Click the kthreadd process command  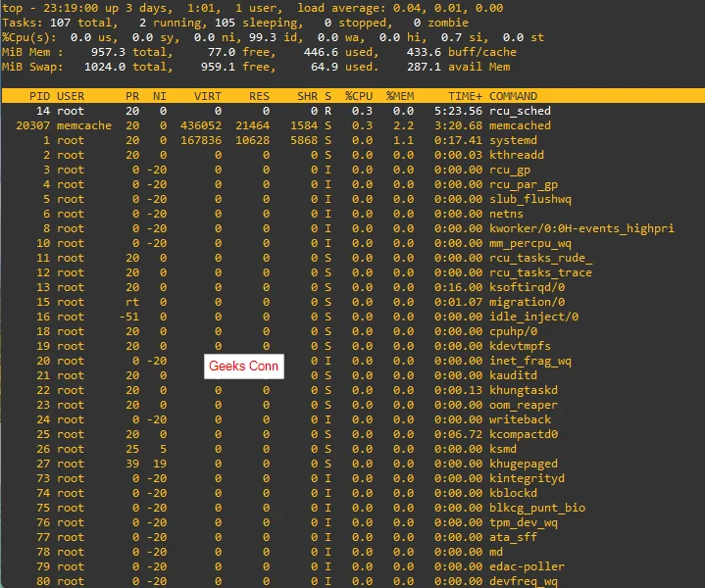click(x=517, y=155)
